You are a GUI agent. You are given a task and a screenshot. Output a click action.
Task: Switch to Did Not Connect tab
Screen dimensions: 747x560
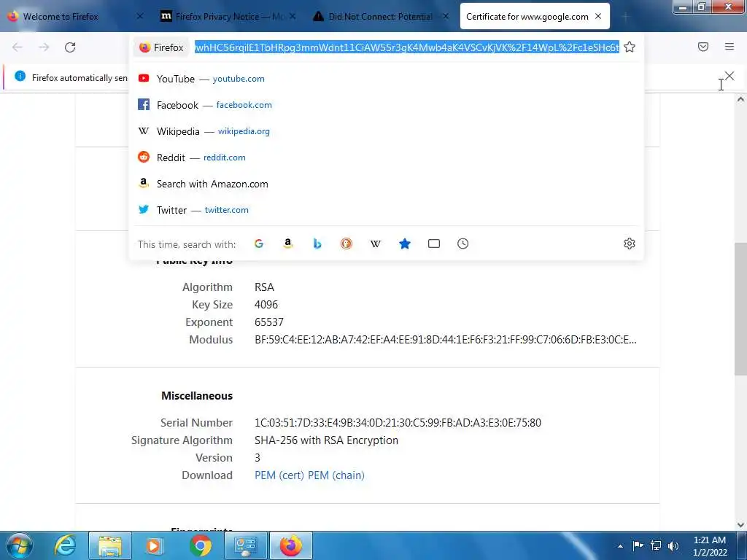[379, 17]
